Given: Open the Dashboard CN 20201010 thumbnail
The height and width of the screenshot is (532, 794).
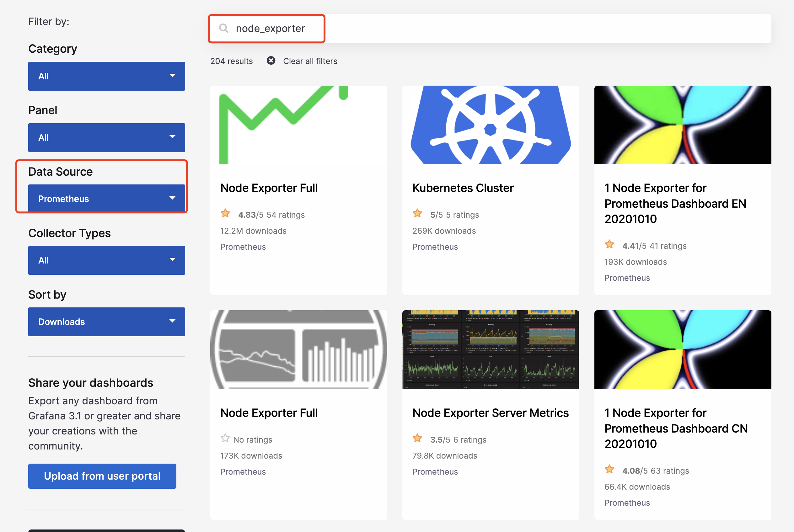Looking at the screenshot, I should click(683, 349).
